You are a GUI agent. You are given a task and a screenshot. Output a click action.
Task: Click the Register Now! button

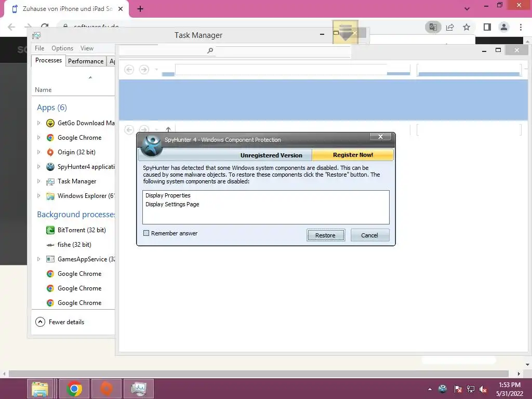point(353,155)
